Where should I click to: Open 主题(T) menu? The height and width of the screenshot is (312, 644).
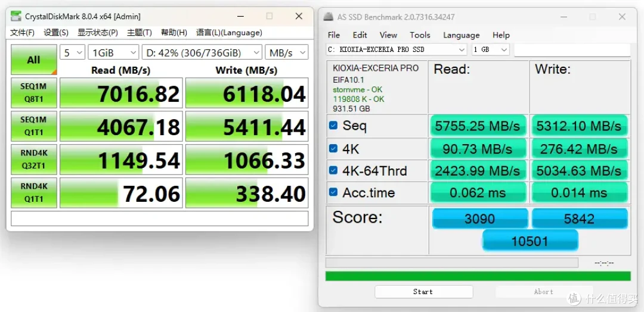click(x=139, y=32)
